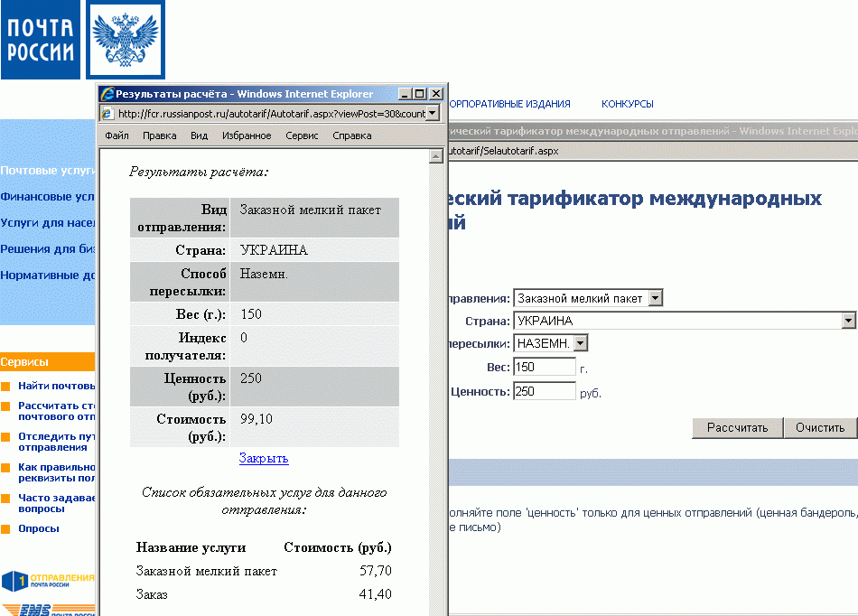The height and width of the screenshot is (616, 858).
Task: Open Финансовые услуги sidebar link
Action: 48,196
